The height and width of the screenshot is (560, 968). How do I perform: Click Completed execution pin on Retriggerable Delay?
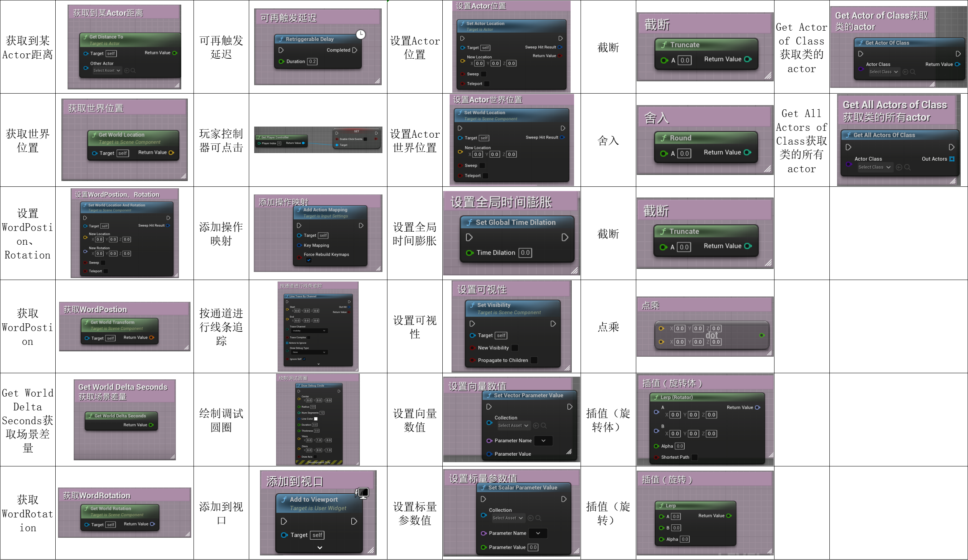click(354, 50)
